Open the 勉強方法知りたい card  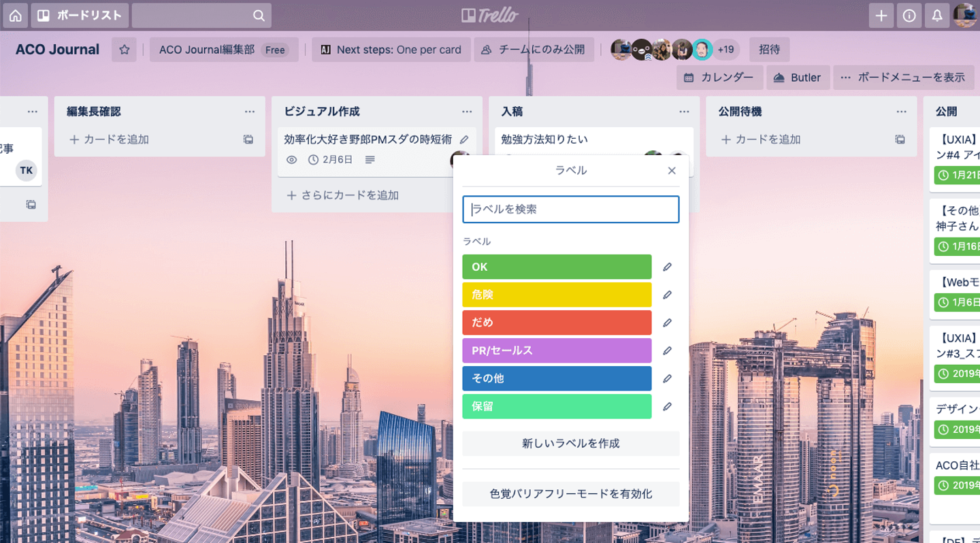pyautogui.click(x=544, y=139)
